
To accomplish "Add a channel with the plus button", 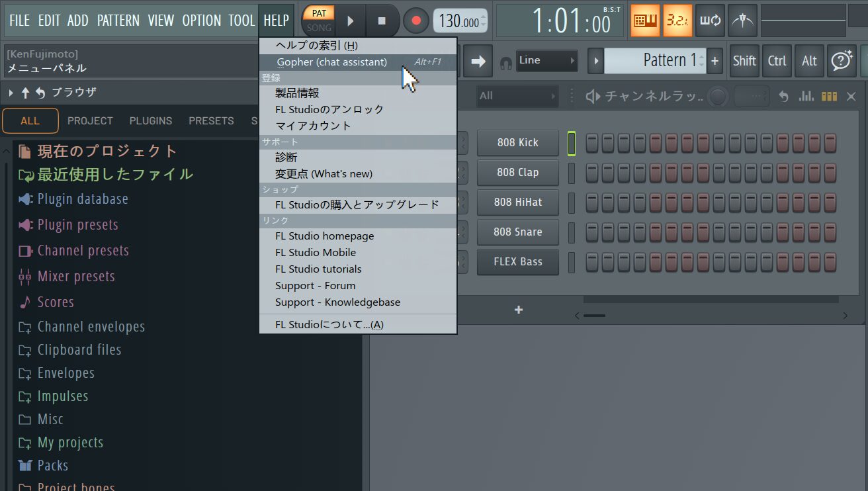I will click(519, 310).
